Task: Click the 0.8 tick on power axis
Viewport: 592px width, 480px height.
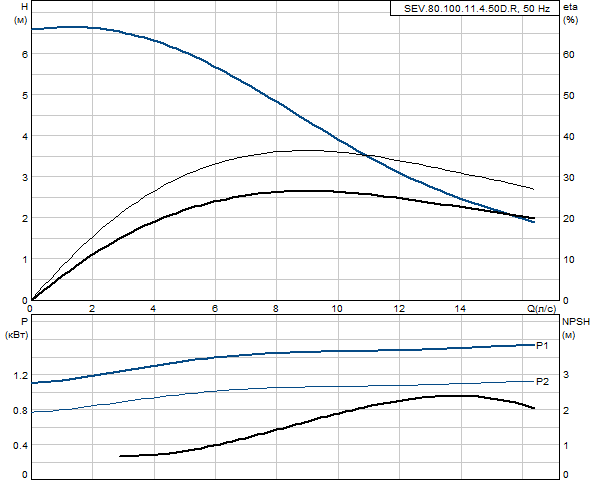Action: click(x=20, y=411)
